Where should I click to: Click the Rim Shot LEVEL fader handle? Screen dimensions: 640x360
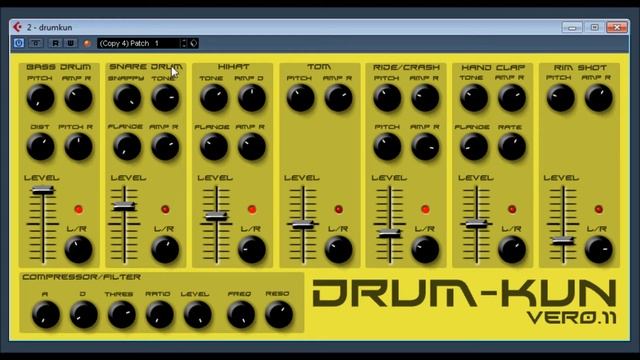(563, 241)
